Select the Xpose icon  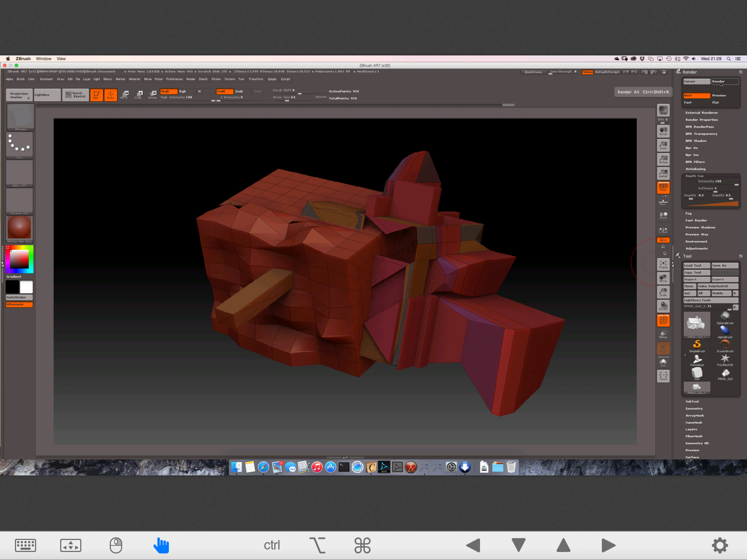pos(663,376)
